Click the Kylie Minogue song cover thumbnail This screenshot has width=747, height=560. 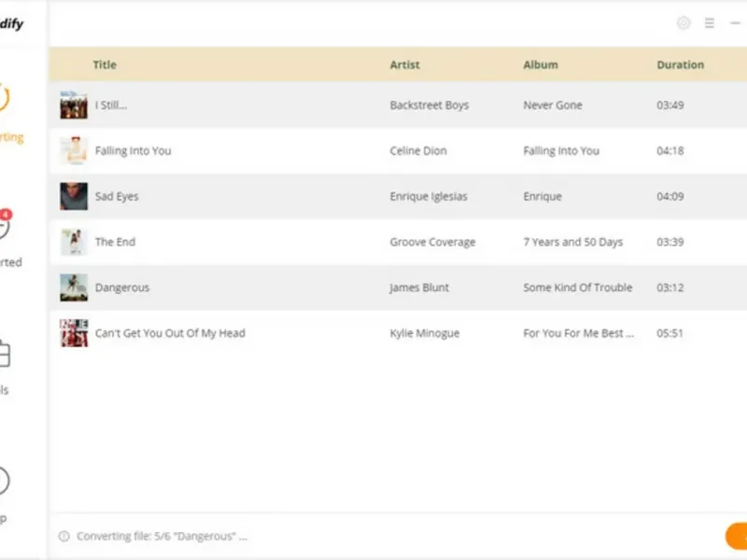74,333
